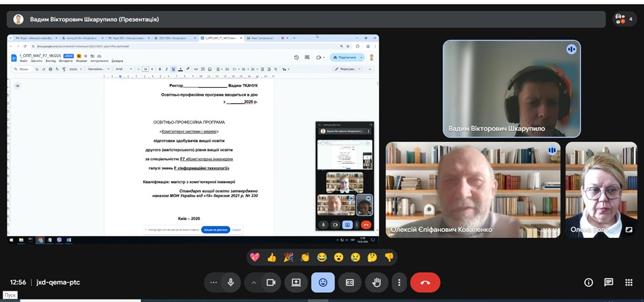Click the Present screen button
The height and width of the screenshot is (302, 644).
point(296,282)
